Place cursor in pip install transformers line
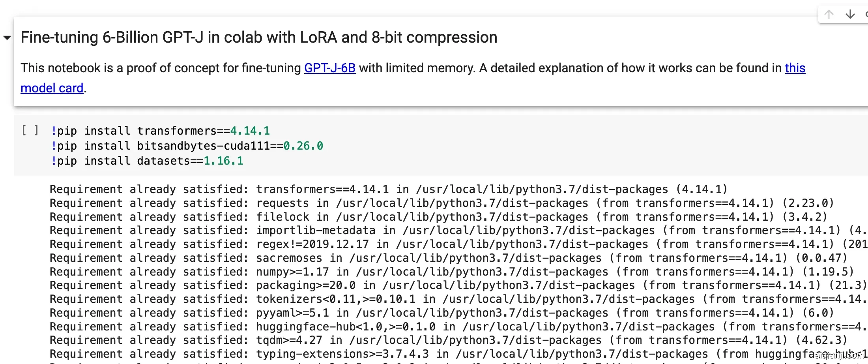868x364 pixels. pos(160,131)
